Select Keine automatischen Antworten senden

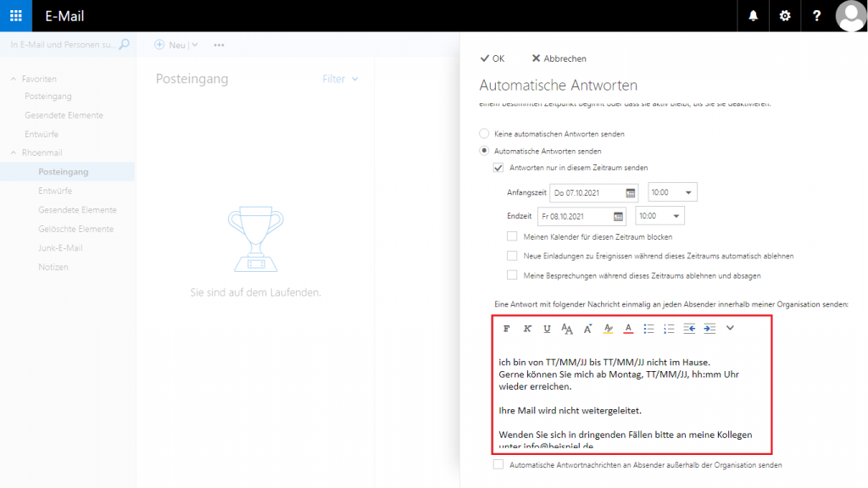point(484,133)
